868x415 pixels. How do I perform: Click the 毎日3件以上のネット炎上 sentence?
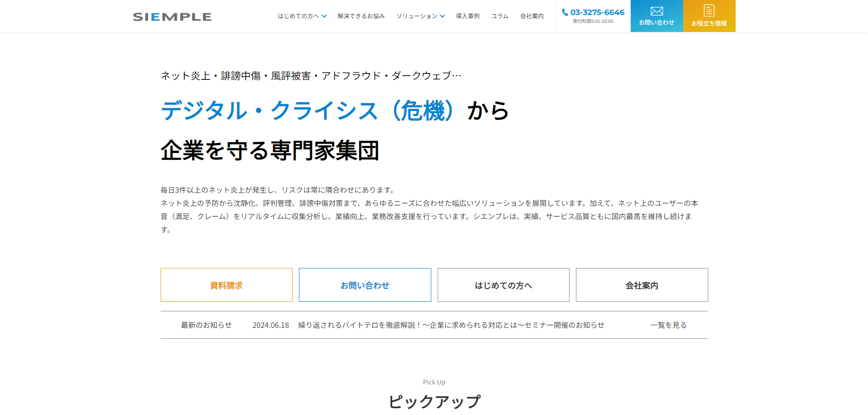click(x=278, y=190)
